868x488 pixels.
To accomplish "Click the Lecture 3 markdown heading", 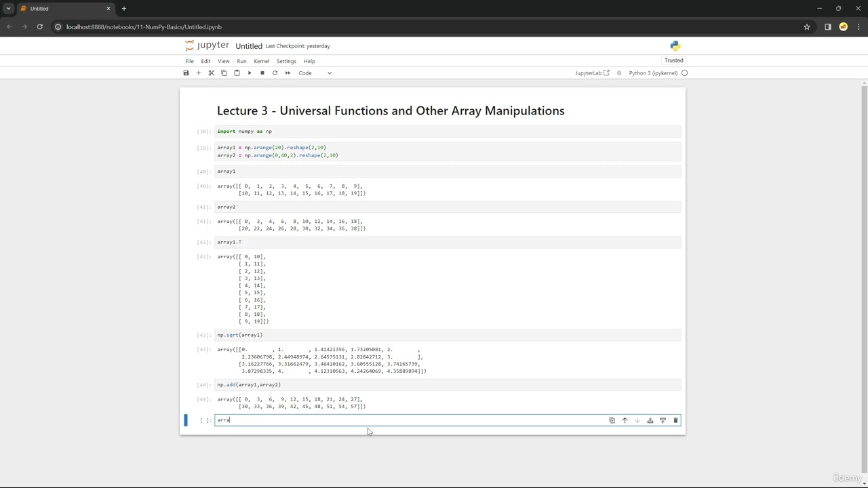I will click(391, 110).
